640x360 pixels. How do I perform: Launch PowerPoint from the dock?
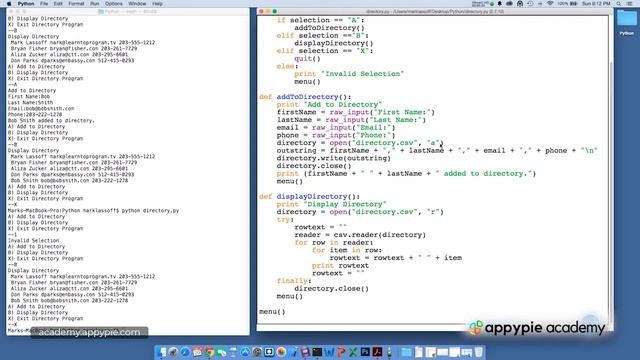tap(341, 352)
